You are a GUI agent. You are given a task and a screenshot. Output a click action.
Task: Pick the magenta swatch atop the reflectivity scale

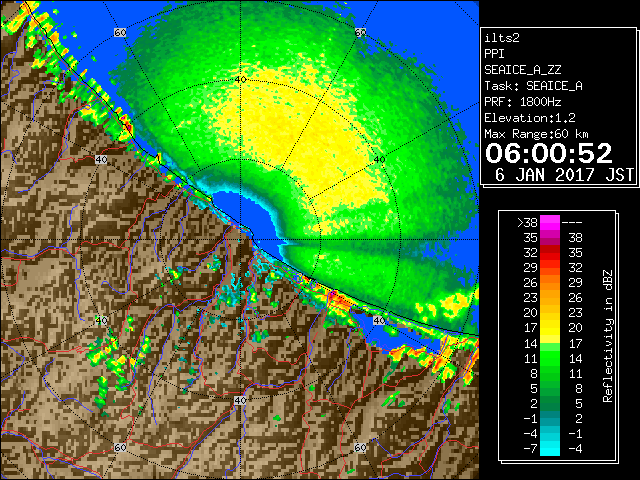click(550, 223)
